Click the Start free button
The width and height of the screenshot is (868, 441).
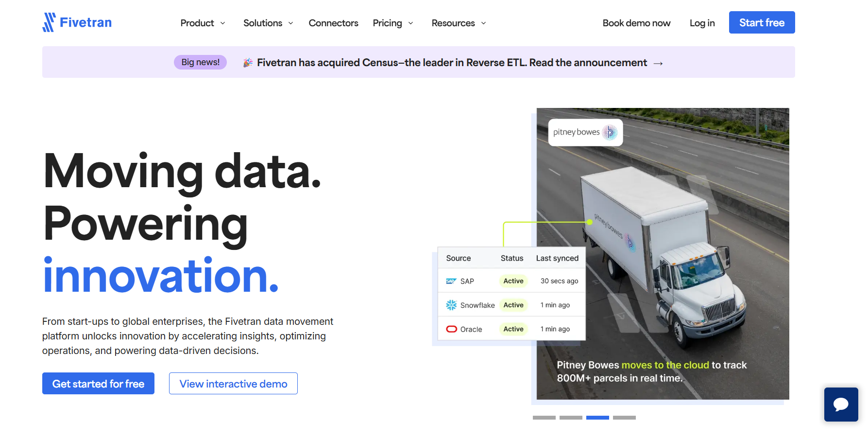(762, 22)
